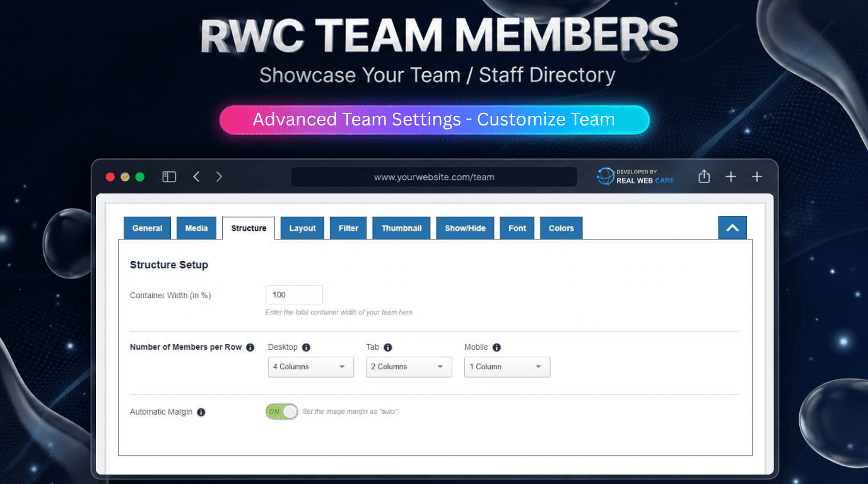Screen dimensions: 868x484
Task: Click the share icon in browser toolbar
Action: tap(704, 177)
